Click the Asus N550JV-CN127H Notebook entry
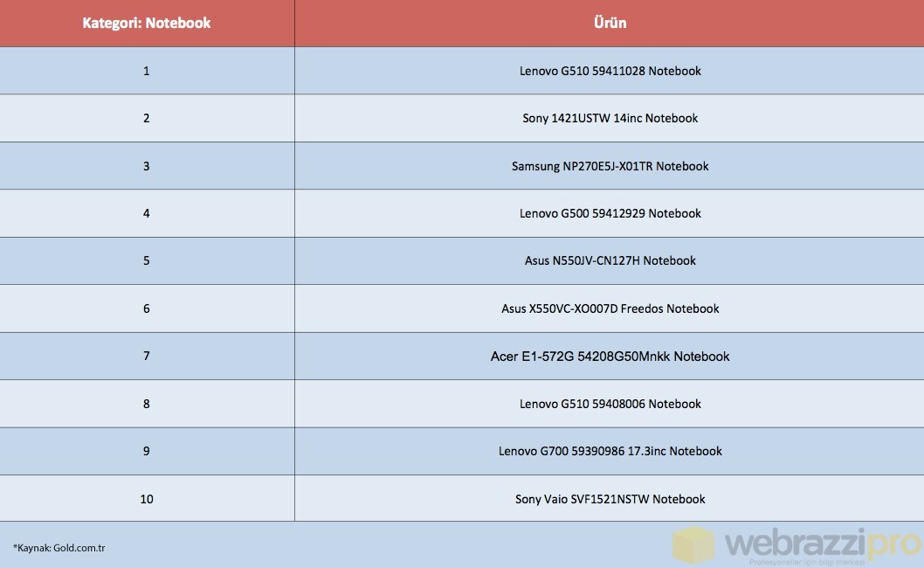Image resolution: width=924 pixels, height=568 pixels. (610, 260)
